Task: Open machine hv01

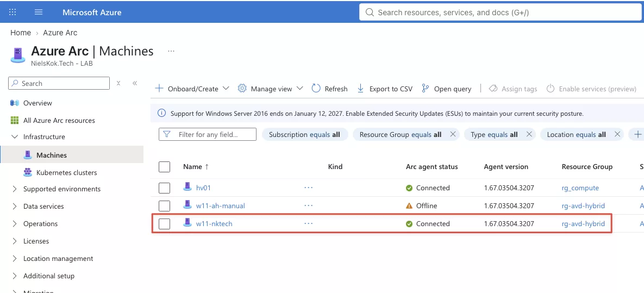Action: click(x=203, y=188)
